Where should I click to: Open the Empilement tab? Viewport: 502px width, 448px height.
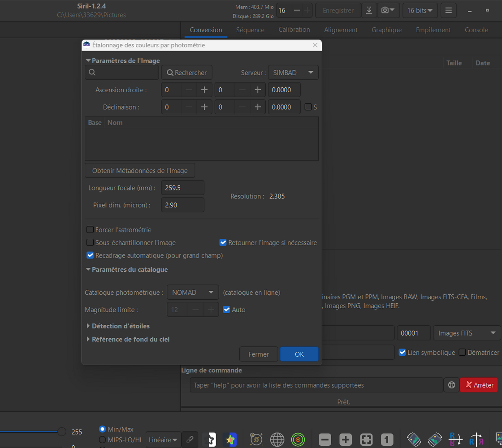tap(433, 30)
